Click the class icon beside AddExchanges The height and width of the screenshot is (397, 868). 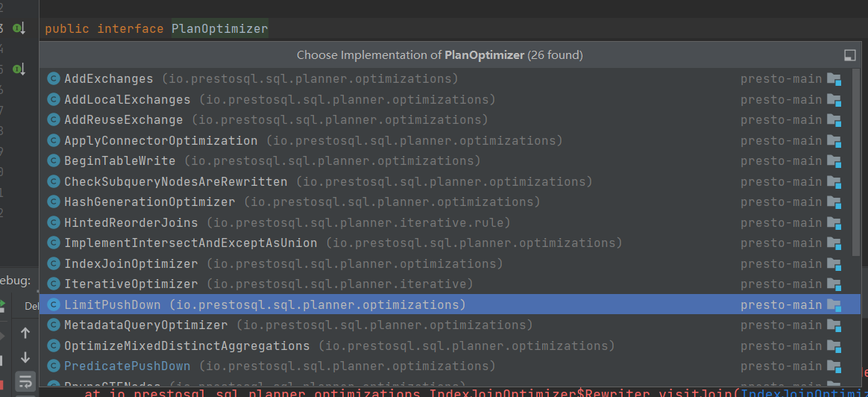pos(53,79)
